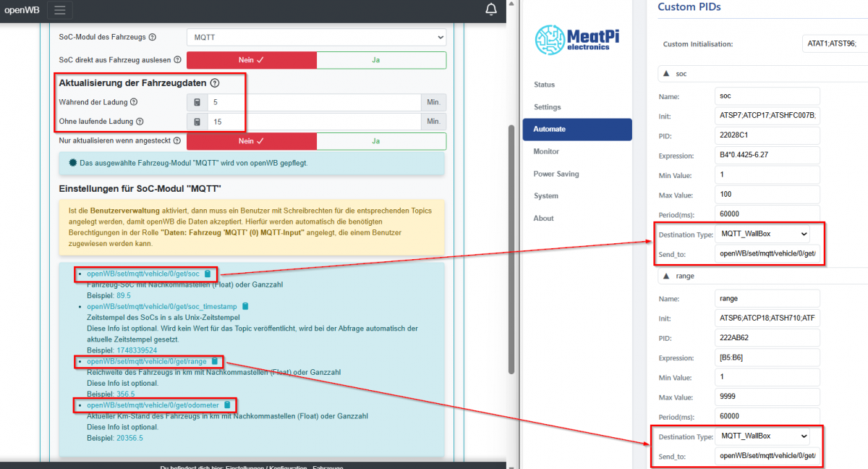Select Ja for Nur aktualisieren wenn angesteckt
This screenshot has height=469, width=868.
click(x=376, y=141)
